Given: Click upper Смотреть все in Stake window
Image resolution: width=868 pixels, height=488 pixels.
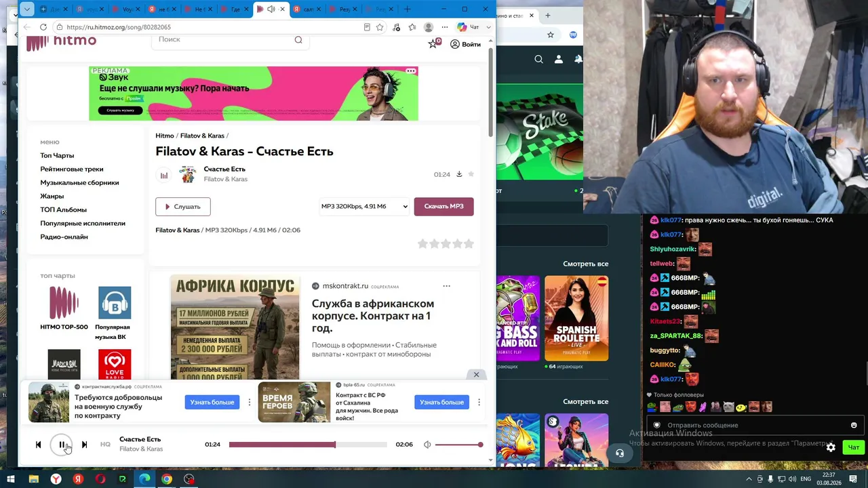Looking at the screenshot, I should 586,264.
